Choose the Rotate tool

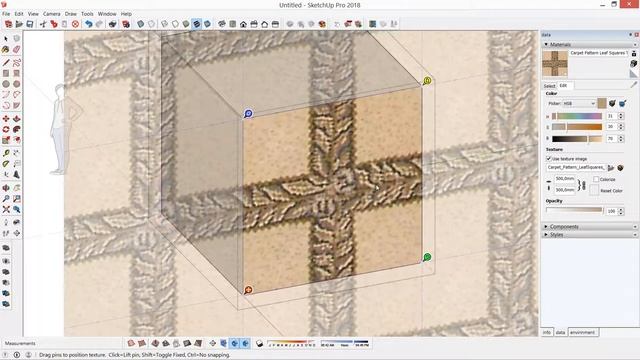[6, 129]
